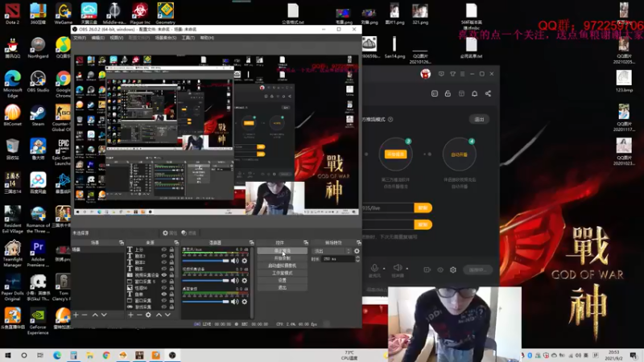Open the 编辑(E) menu in OBS
This screenshot has height=362, width=644.
[97, 38]
